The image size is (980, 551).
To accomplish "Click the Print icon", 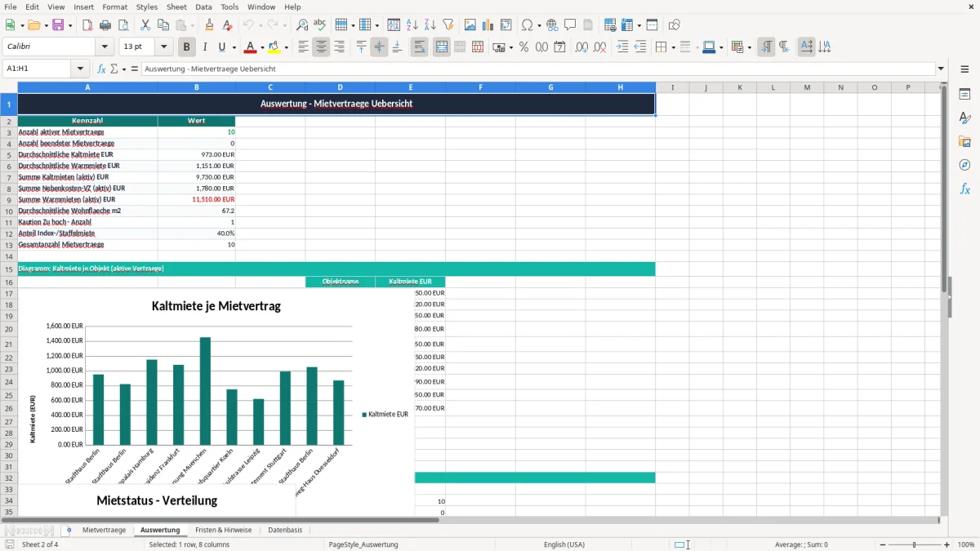I will (105, 25).
